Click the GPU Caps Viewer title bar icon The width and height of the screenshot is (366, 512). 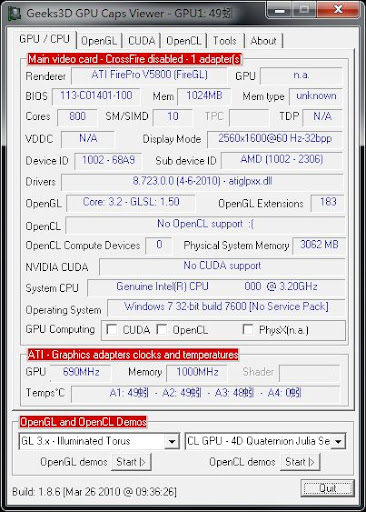pos(14,13)
